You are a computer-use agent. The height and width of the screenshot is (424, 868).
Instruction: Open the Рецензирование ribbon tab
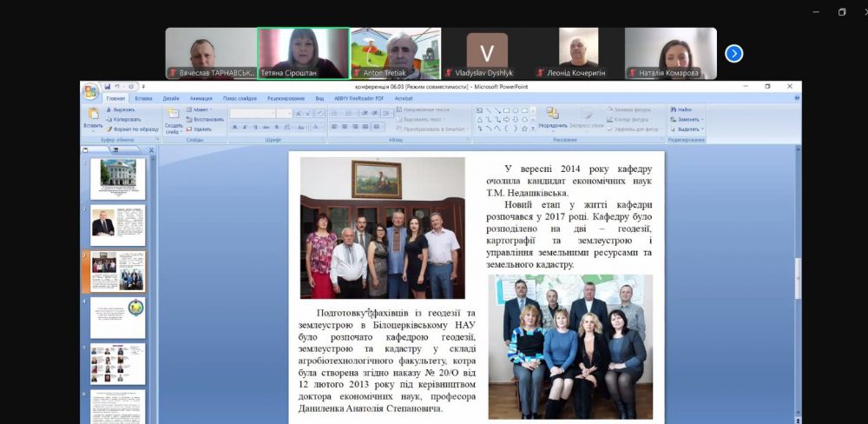coord(286,98)
